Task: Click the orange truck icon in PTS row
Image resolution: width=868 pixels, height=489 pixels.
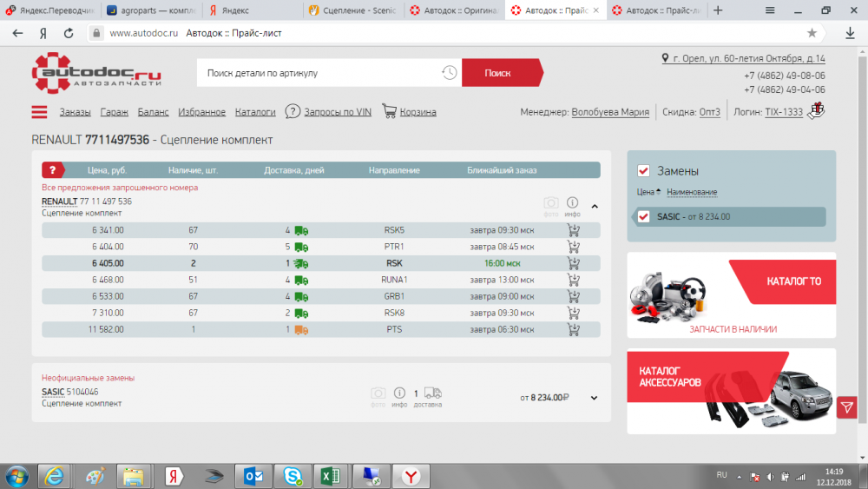Action: (x=301, y=330)
